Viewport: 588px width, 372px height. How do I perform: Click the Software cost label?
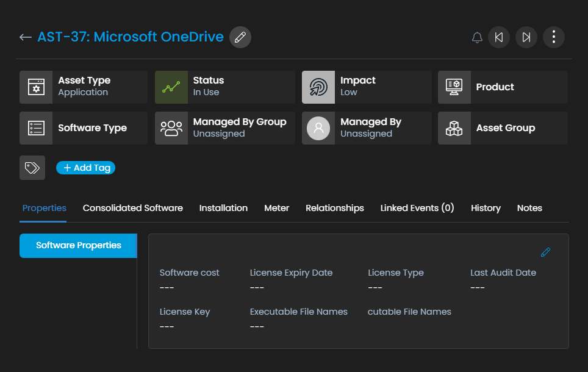click(x=189, y=273)
